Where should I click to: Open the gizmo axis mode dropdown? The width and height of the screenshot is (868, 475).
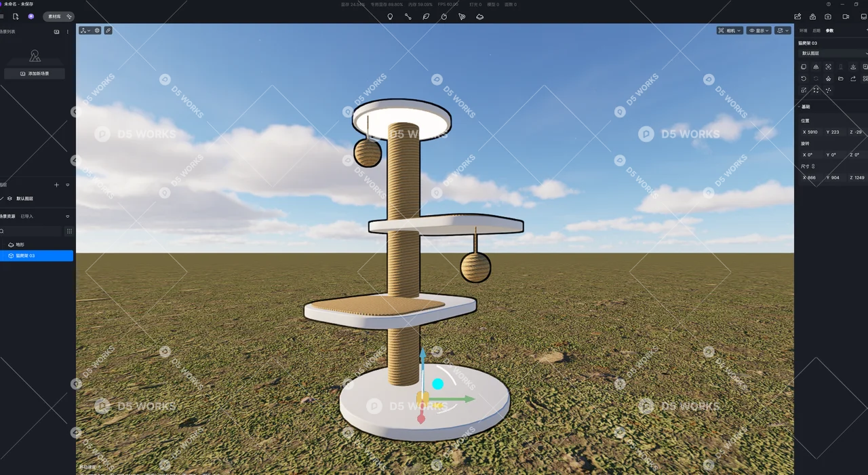tap(85, 31)
